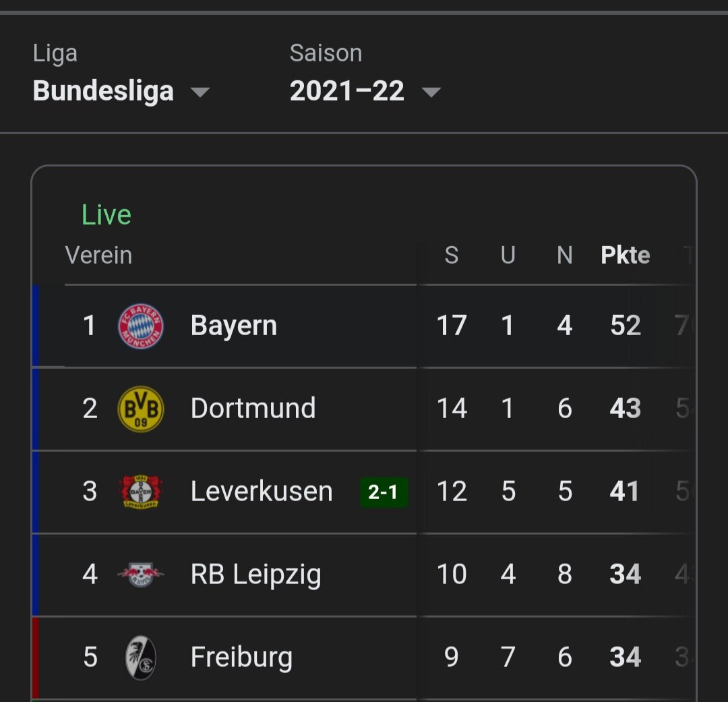Click the Bayern Munich club crest
Image resolution: width=728 pixels, height=702 pixels.
(x=141, y=326)
